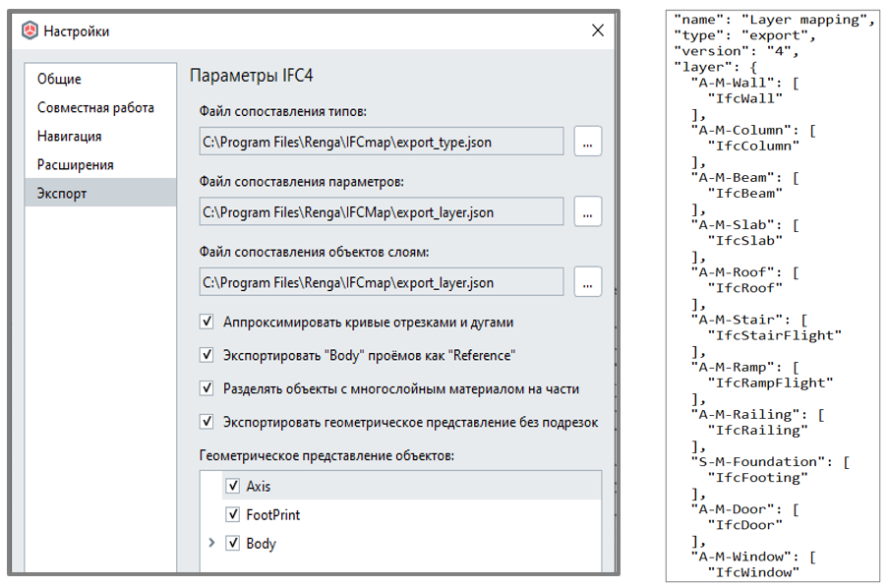Click the object-to-layer mapping path field
This screenshot has width=888, height=588.
coord(382,282)
